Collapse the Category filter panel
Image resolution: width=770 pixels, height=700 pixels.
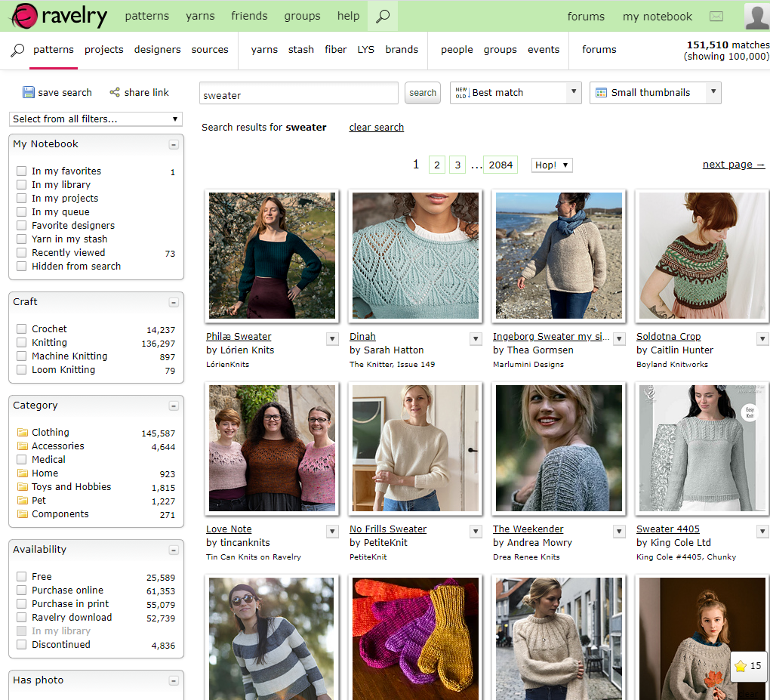coord(174,406)
